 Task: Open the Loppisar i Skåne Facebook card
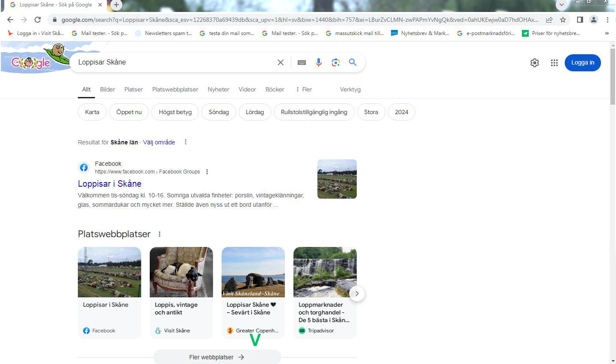click(x=110, y=293)
